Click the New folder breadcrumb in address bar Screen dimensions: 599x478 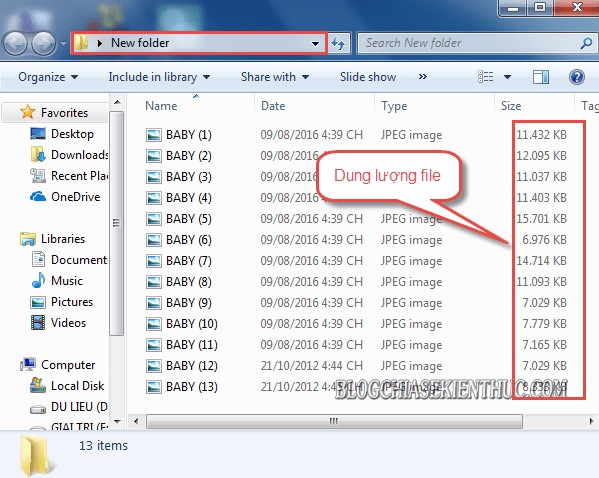pyautogui.click(x=140, y=43)
